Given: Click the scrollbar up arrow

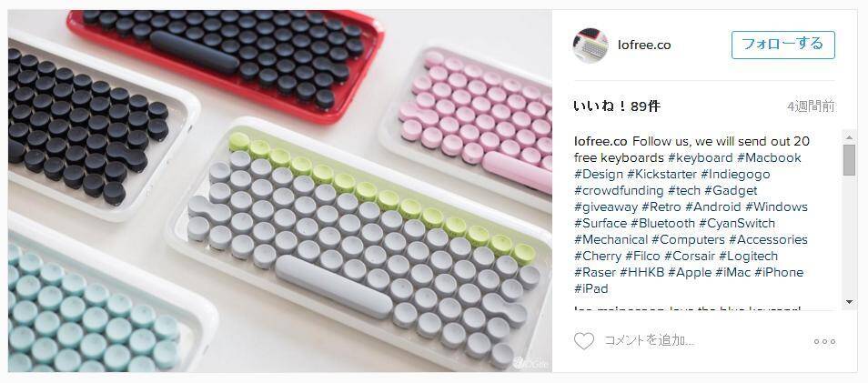Looking at the screenshot, I should pos(849,136).
